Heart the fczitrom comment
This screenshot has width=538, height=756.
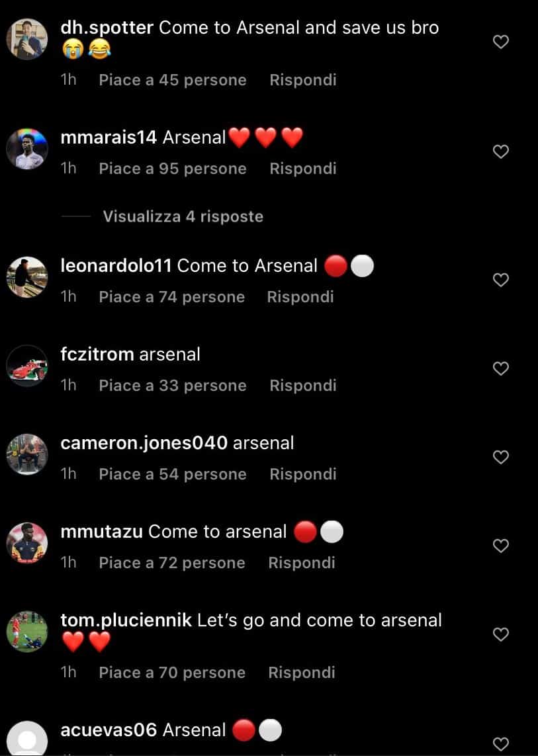(x=502, y=369)
